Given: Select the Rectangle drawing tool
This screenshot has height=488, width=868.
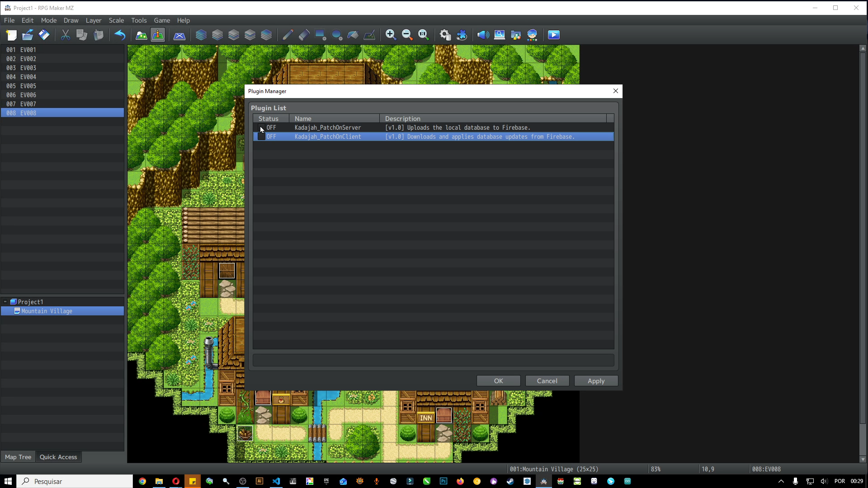Looking at the screenshot, I should coord(321,35).
